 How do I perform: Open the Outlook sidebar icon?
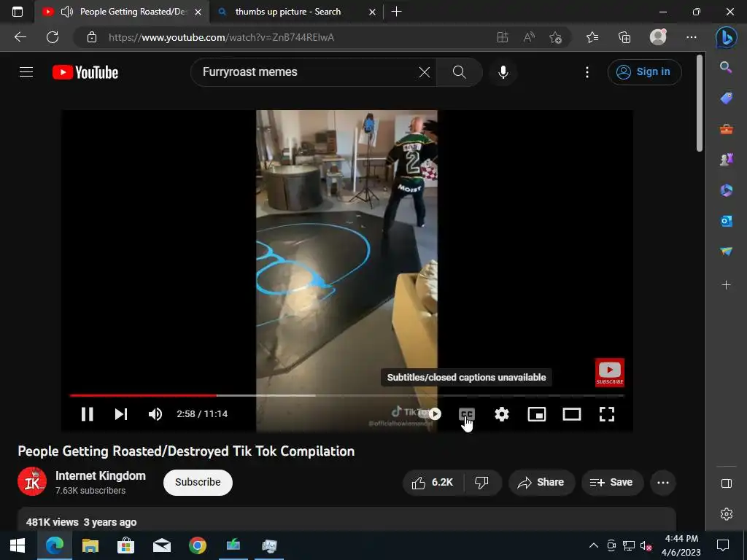726,221
